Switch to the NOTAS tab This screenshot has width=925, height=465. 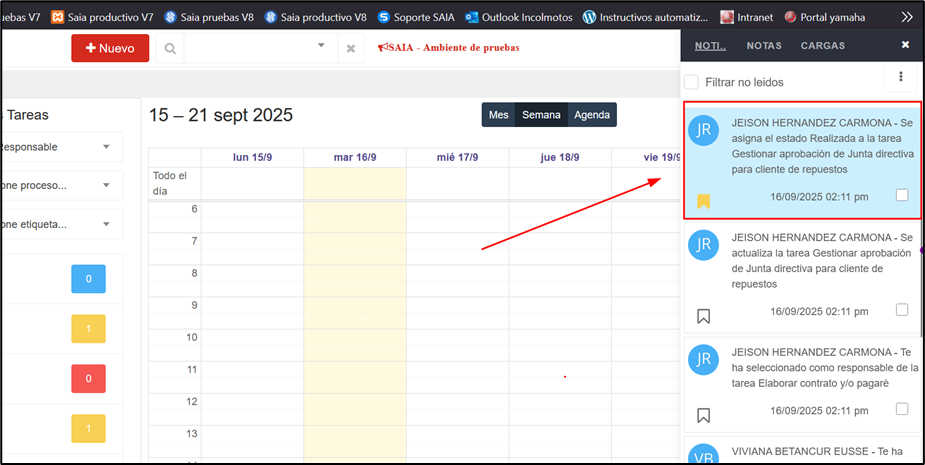(x=764, y=46)
